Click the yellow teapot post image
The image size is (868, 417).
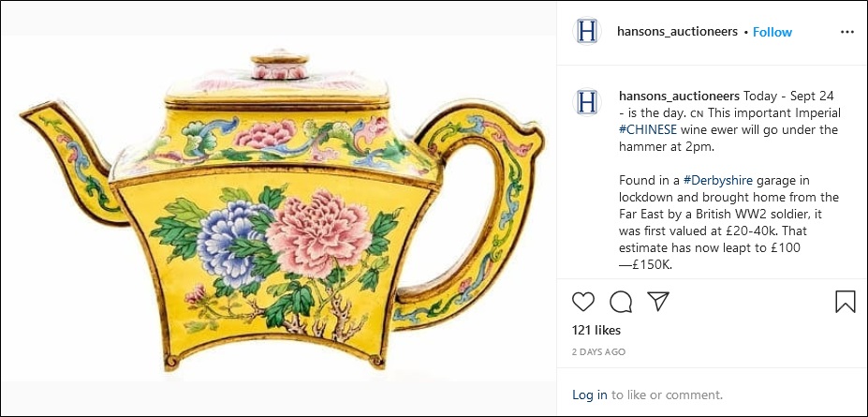coord(278,209)
